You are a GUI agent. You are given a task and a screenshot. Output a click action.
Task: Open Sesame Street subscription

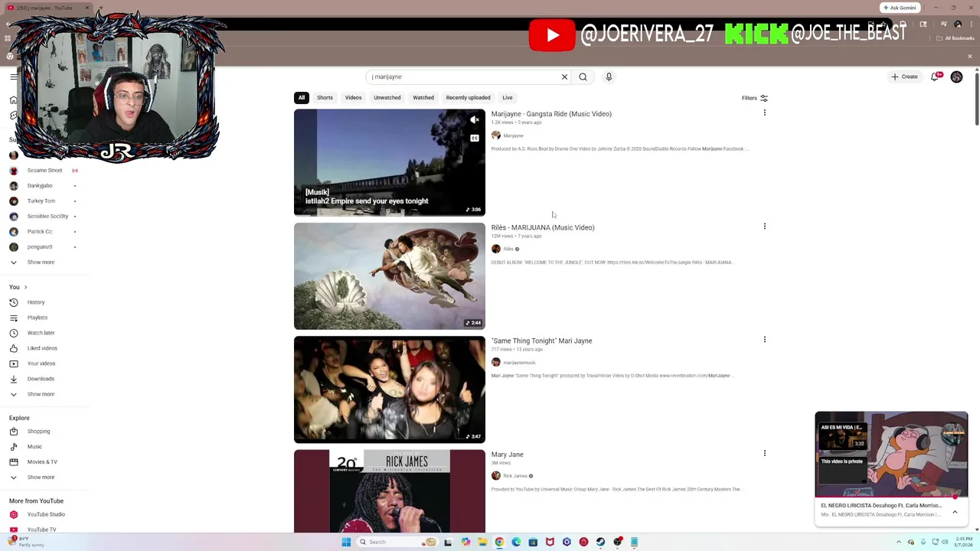[44, 170]
